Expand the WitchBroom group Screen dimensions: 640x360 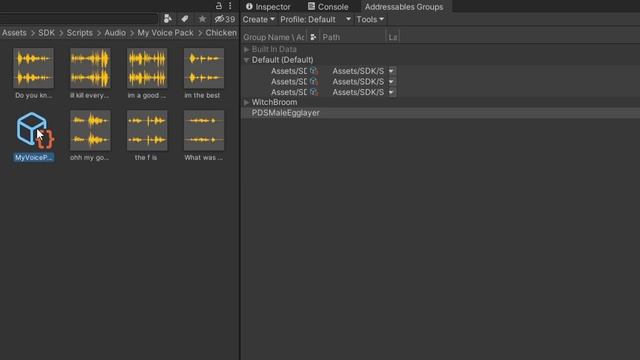(247, 102)
